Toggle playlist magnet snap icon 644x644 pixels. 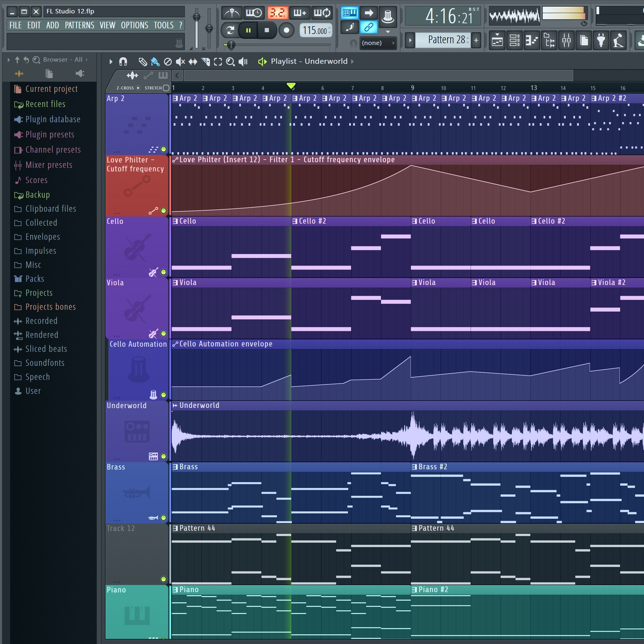click(123, 62)
